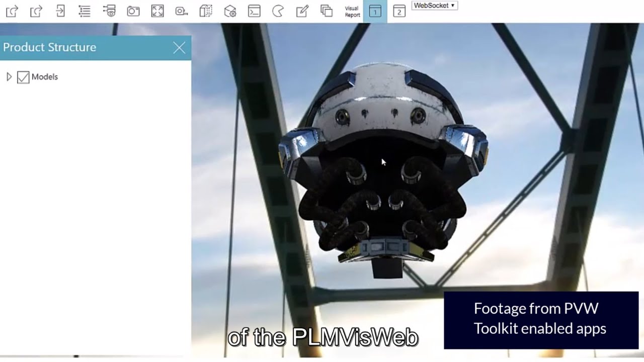Click the section cut icon
Image resolution: width=644 pixels, height=362 pixels.
click(206, 11)
